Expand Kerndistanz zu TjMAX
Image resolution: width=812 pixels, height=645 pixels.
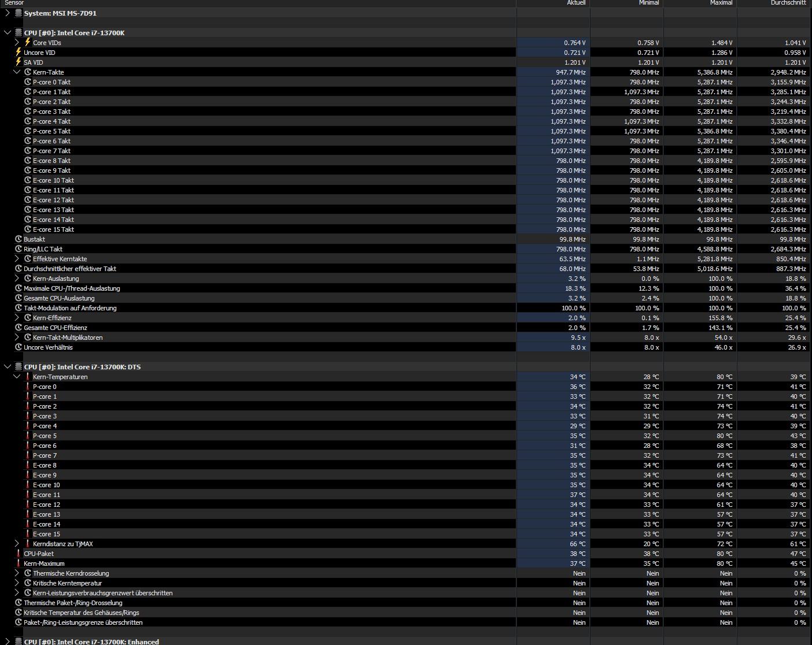point(17,544)
